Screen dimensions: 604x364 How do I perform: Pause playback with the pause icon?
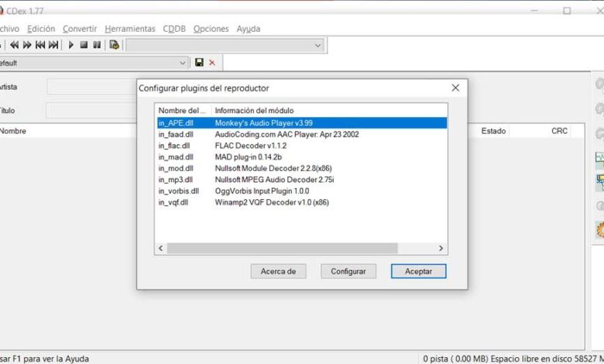pyautogui.click(x=97, y=45)
